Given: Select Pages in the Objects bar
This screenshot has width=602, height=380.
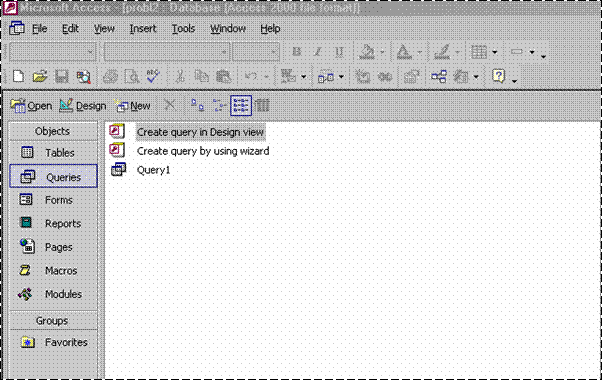Looking at the screenshot, I should click(x=53, y=247).
